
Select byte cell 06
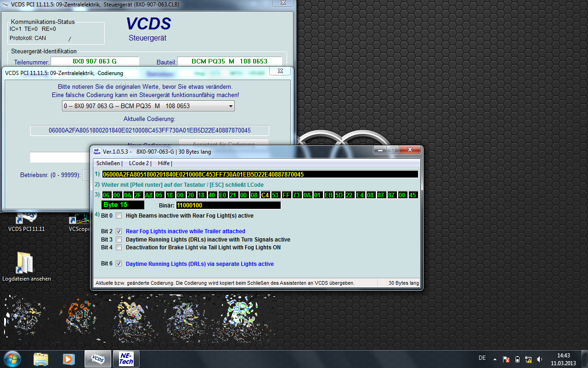click(x=106, y=195)
